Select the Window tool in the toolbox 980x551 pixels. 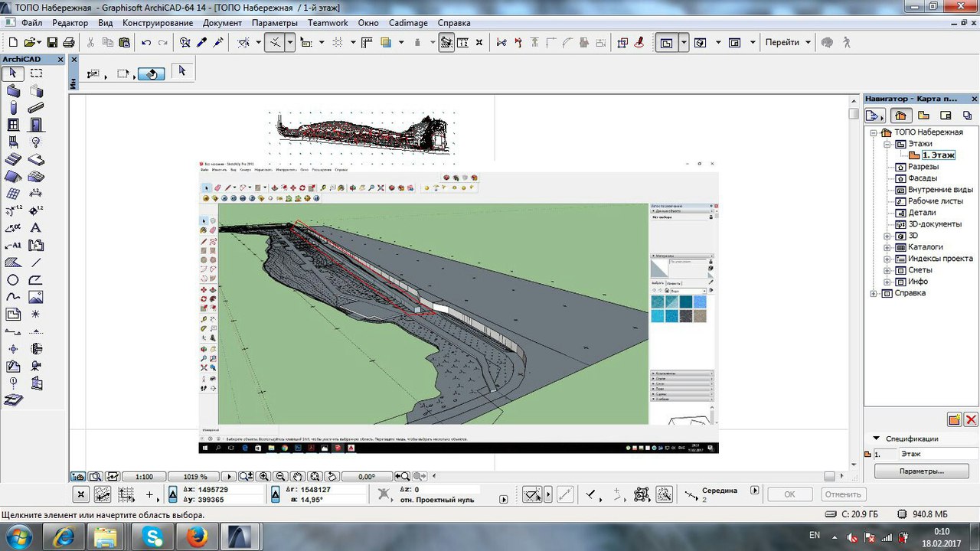point(13,125)
